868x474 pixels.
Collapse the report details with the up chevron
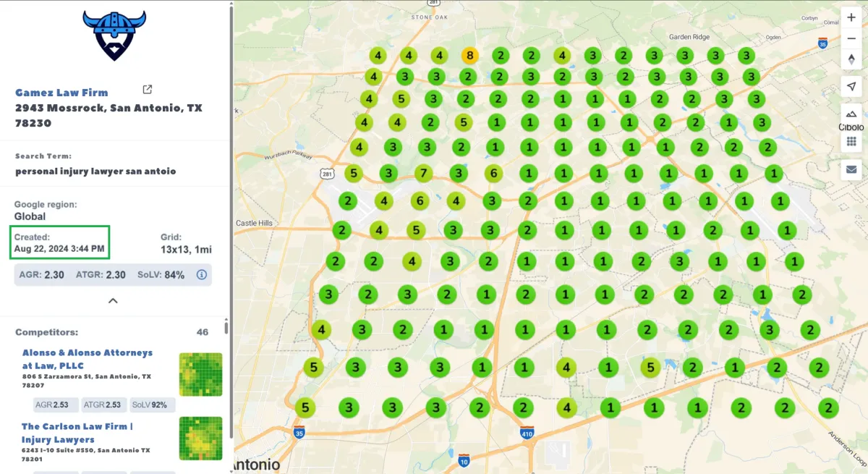point(113,300)
